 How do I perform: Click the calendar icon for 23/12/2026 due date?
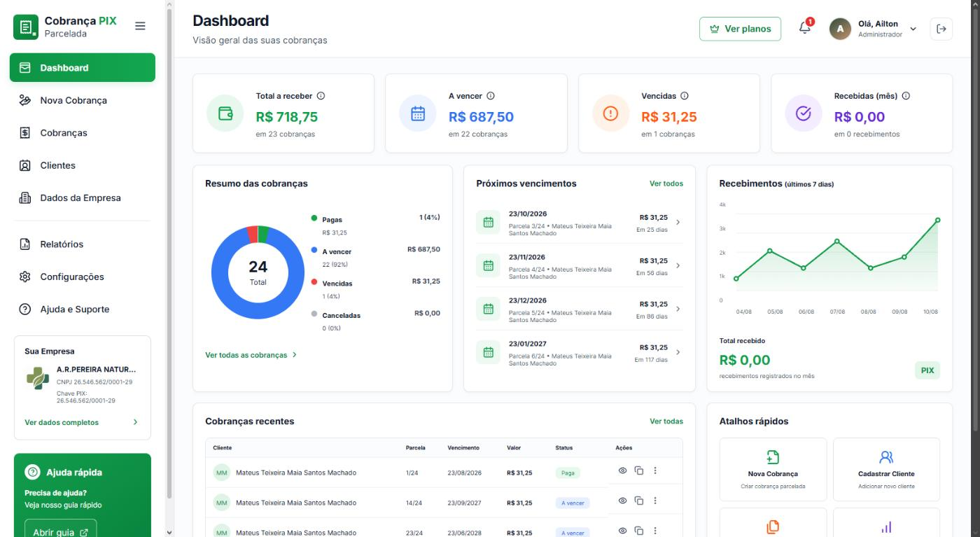(x=489, y=309)
